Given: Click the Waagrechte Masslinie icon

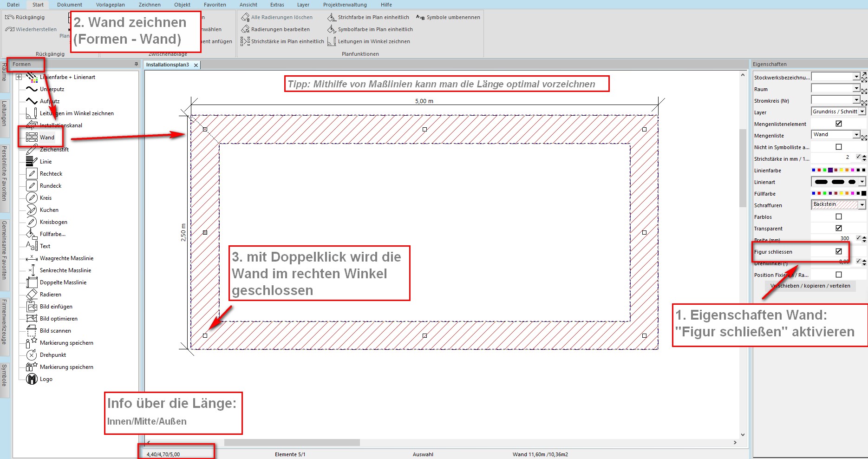Looking at the screenshot, I should [x=32, y=258].
